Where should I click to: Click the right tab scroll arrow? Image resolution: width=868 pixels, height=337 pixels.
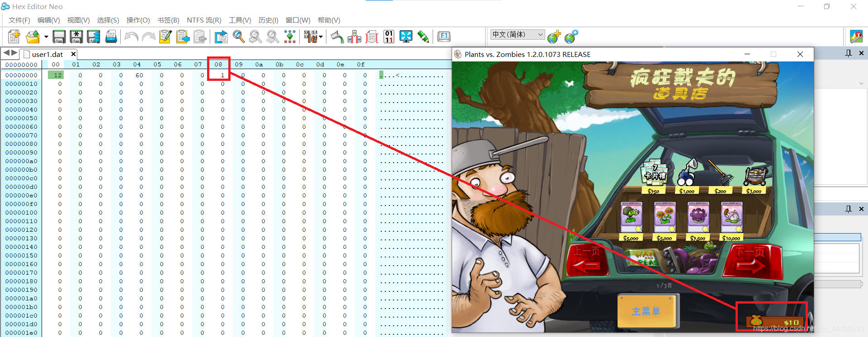(x=14, y=53)
